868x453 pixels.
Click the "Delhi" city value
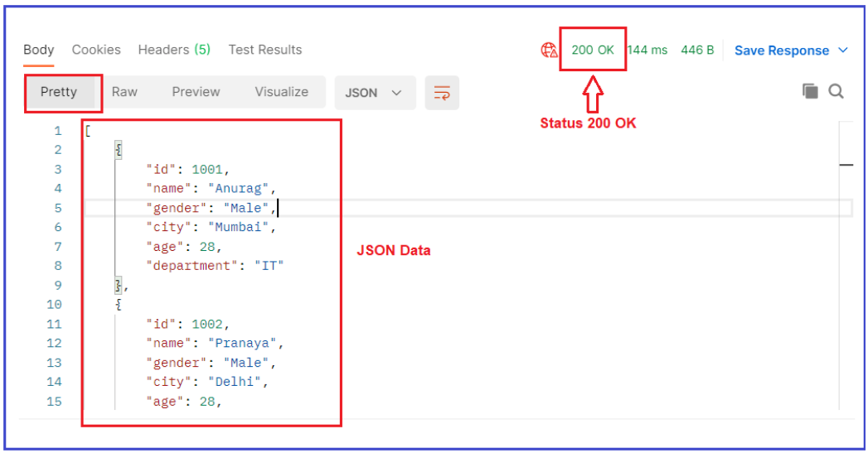234,383
